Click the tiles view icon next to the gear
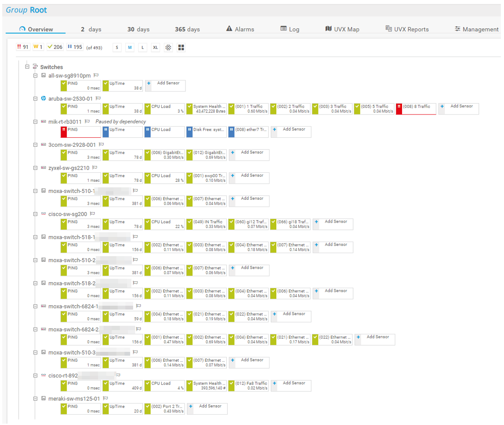This screenshot has width=504, height=425. [181, 47]
